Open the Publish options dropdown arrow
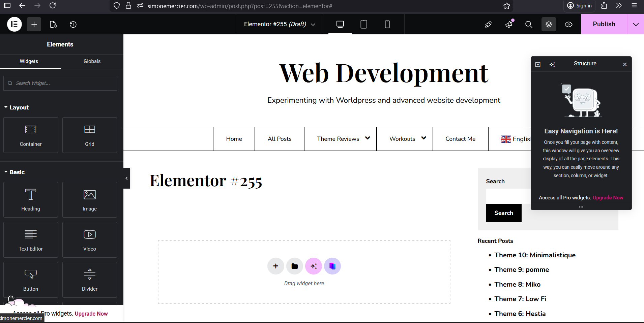The image size is (644, 323). point(636,24)
